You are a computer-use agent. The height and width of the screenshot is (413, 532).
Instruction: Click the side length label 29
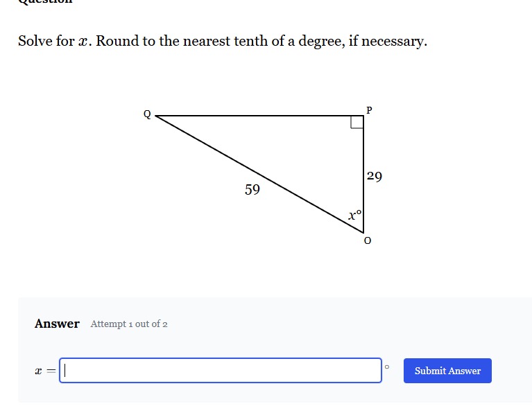[375, 176]
